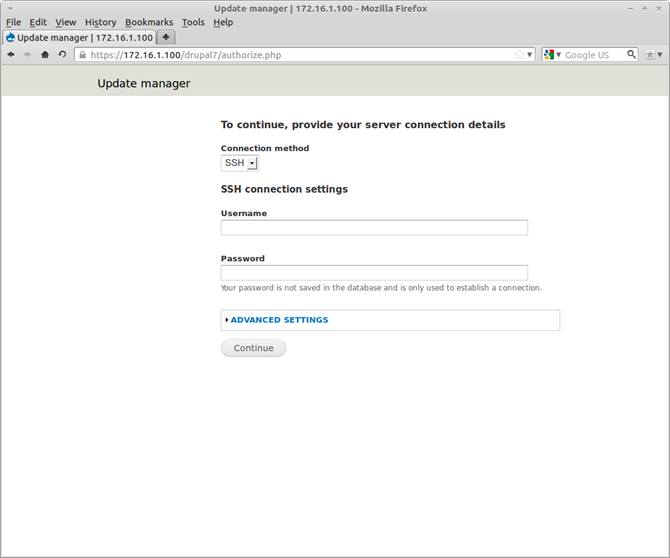The width and height of the screenshot is (670, 558).
Task: Click the Username text field
Action: tap(374, 228)
